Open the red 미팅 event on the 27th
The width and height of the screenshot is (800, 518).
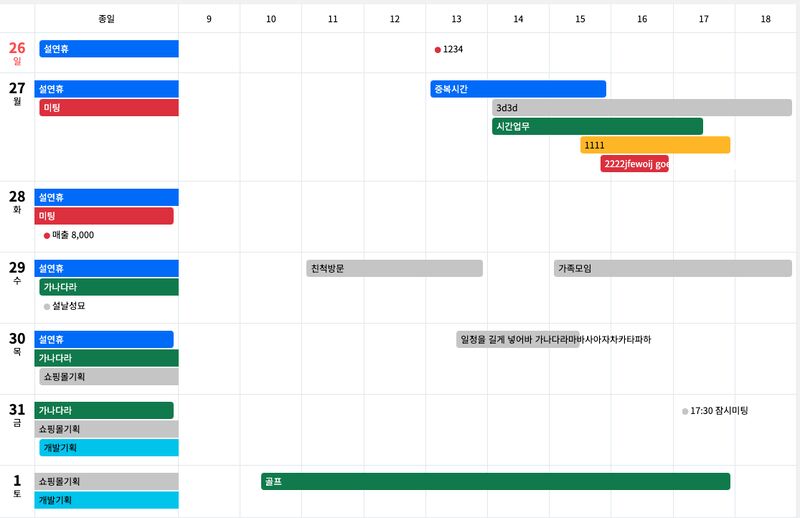tap(109, 108)
